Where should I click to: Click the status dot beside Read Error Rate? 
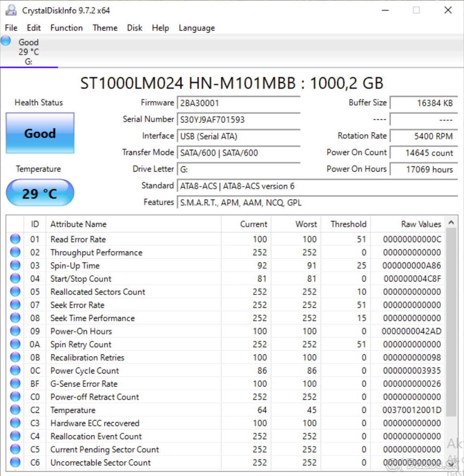click(x=15, y=239)
